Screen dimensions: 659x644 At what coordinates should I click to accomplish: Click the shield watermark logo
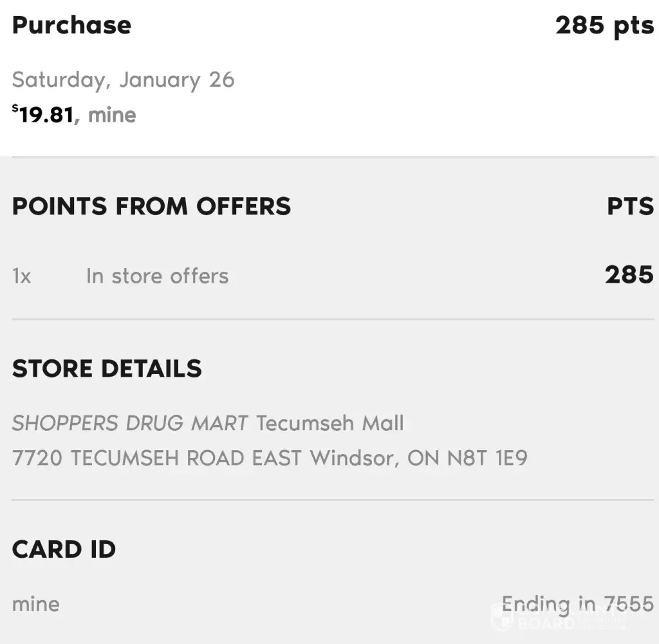tap(501, 616)
